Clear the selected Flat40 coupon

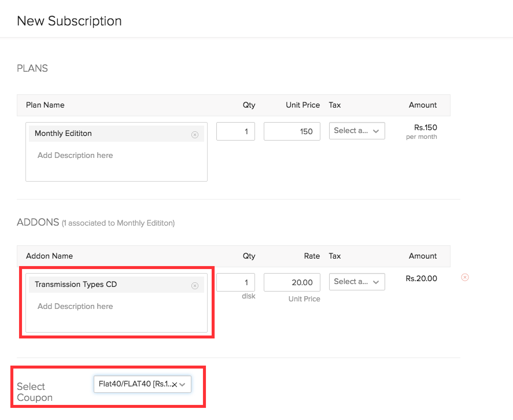174,385
